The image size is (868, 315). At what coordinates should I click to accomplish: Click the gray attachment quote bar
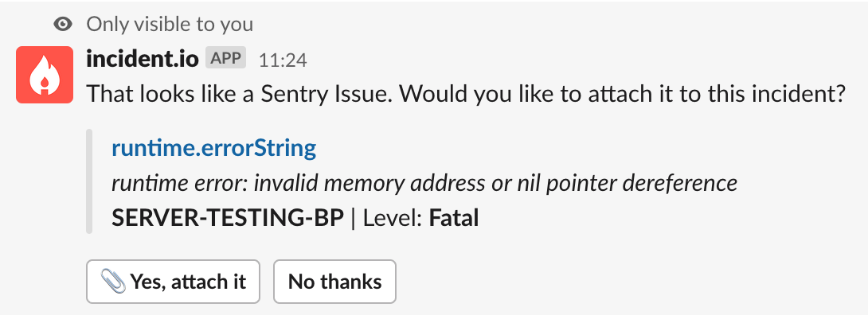pyautogui.click(x=88, y=181)
